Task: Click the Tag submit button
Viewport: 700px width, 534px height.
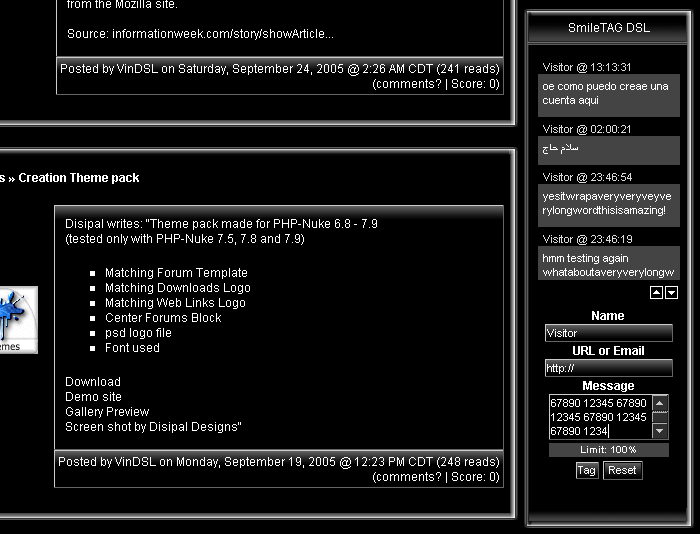Action: (586, 470)
